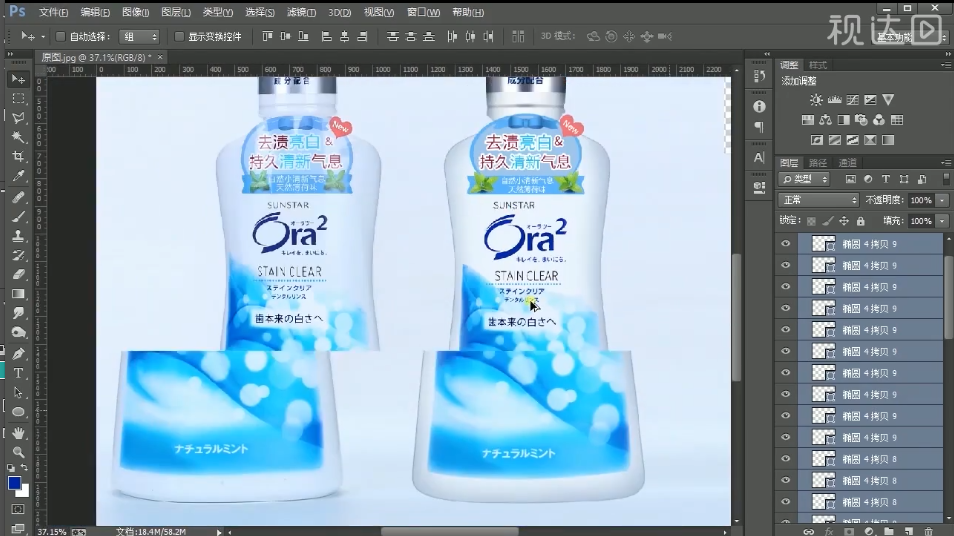Screen dimensions: 954x536
Task: Select the Move tool in toolbox
Action: point(18,79)
